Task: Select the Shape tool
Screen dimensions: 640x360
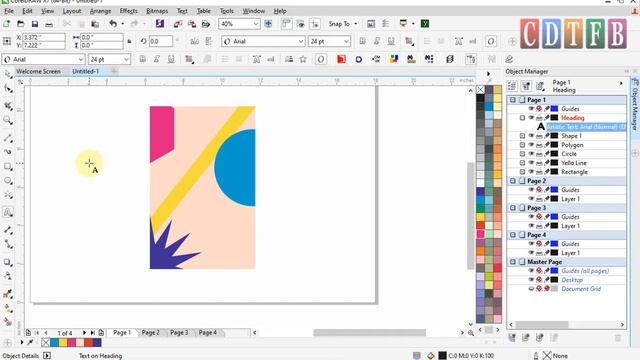Action: (x=8, y=89)
